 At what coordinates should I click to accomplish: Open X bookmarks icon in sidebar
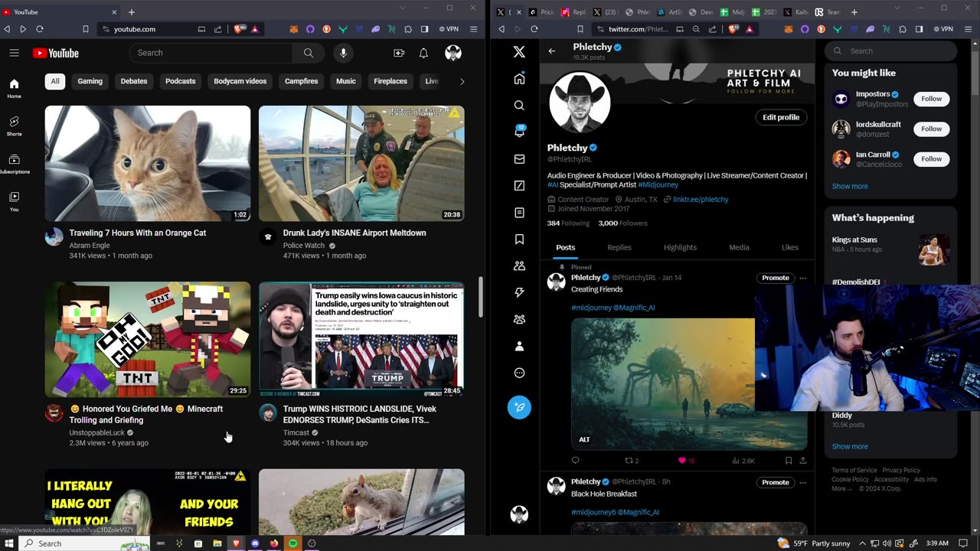click(x=519, y=240)
